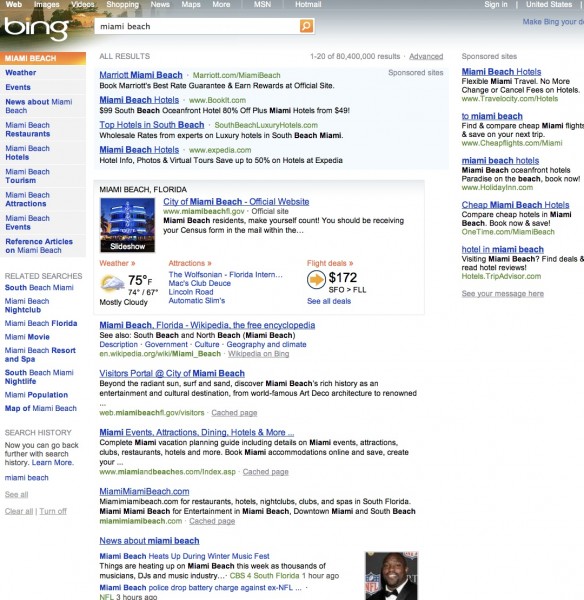Open related search Miami Beach Nightclub
Screen dimensions: 584x600
coord(27,305)
